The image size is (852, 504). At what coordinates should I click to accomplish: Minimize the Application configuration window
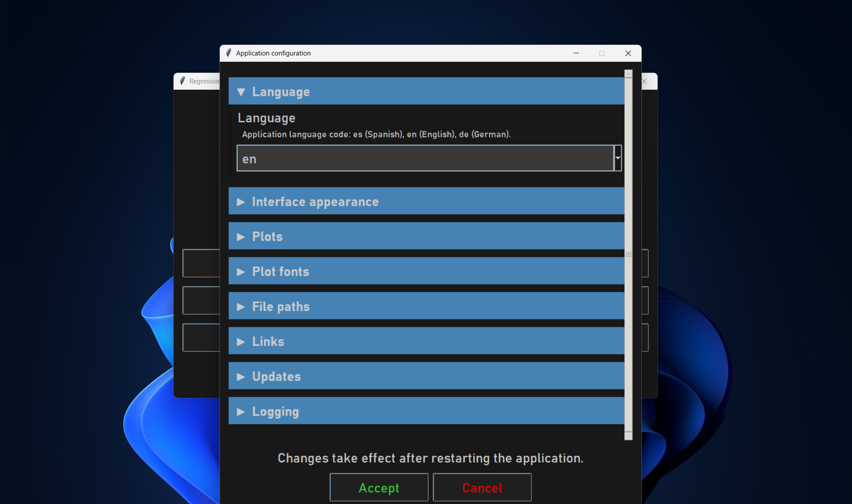576,53
